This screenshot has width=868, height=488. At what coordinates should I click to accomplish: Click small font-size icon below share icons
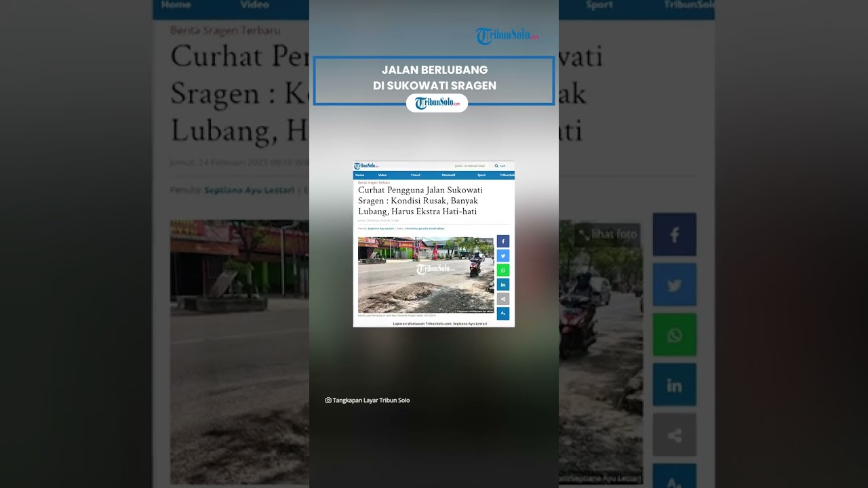[503, 313]
